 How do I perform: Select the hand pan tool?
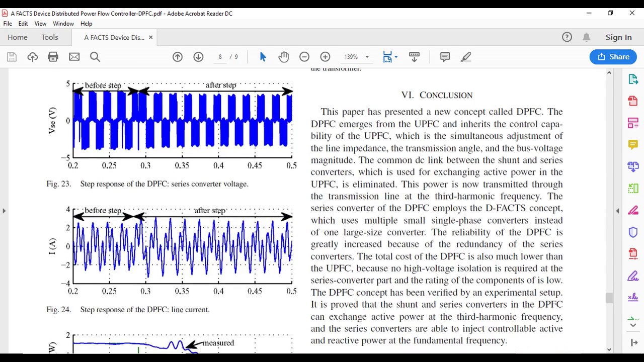click(x=284, y=57)
